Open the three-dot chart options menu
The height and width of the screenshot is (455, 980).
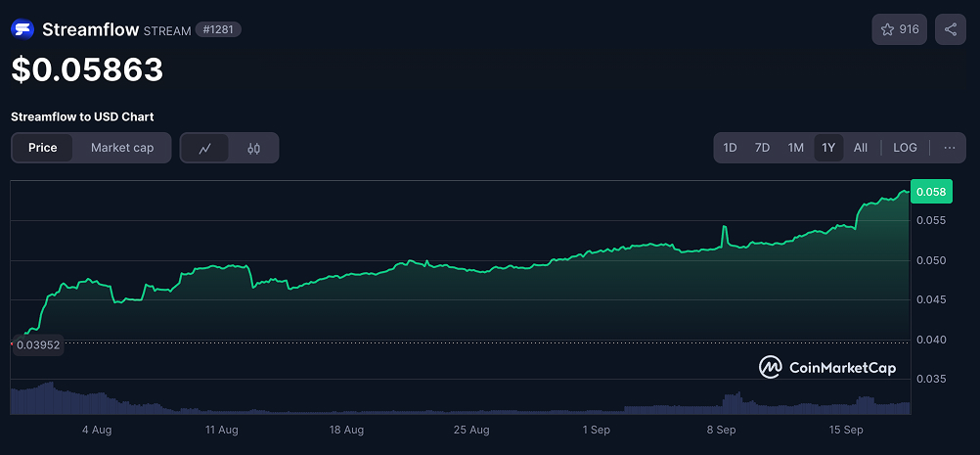tap(950, 148)
